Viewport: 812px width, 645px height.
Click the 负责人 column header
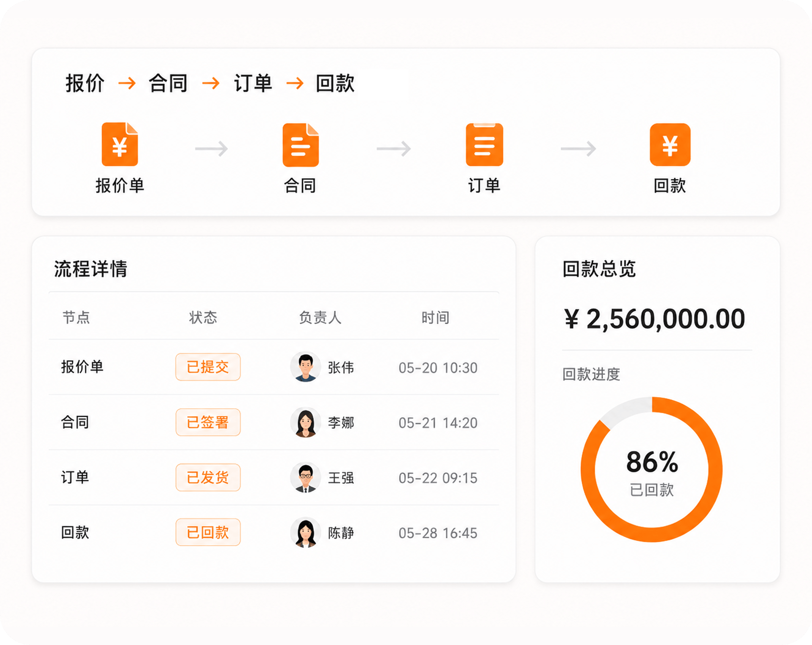click(320, 318)
